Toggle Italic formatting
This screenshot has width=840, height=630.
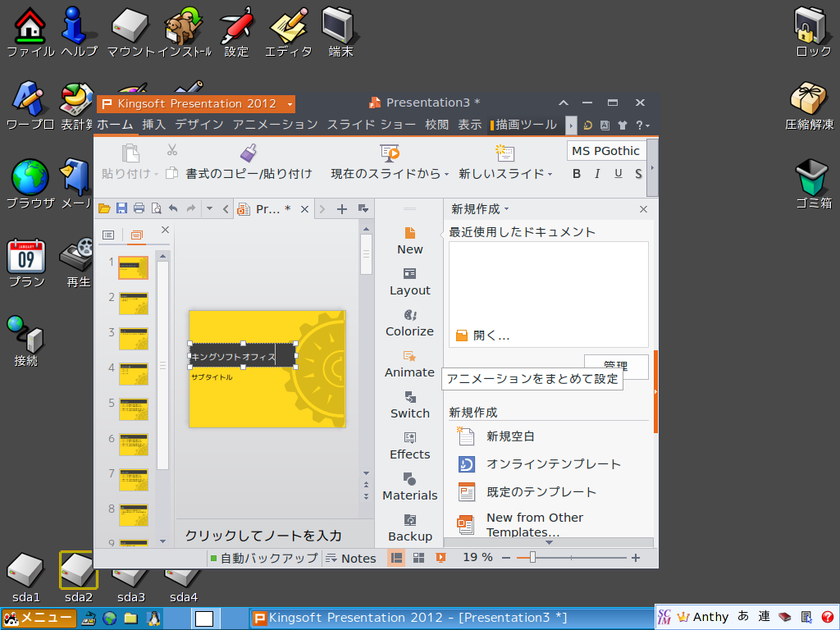pos(597,174)
